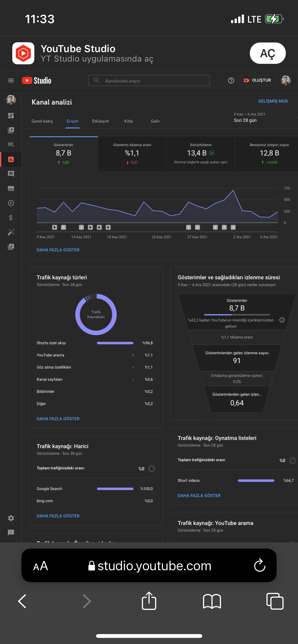
Task: Open Audio library icon in sidebar
Action: click(11, 247)
